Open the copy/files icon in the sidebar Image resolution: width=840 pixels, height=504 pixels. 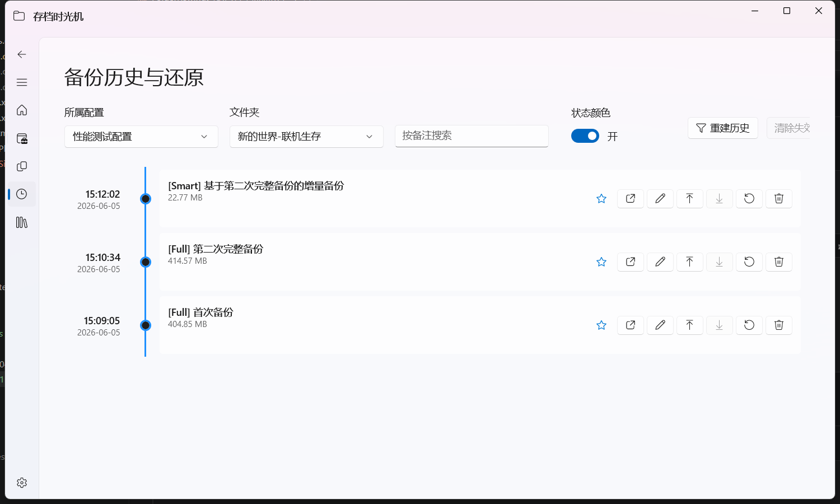tap(22, 166)
